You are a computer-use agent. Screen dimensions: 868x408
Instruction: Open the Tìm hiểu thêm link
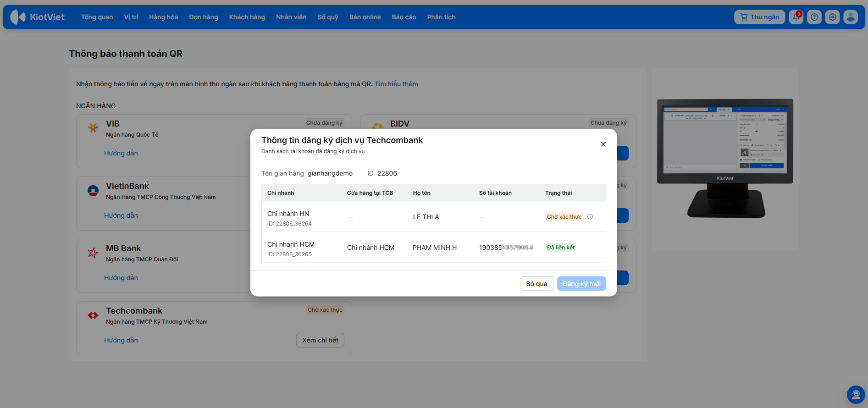coord(396,84)
